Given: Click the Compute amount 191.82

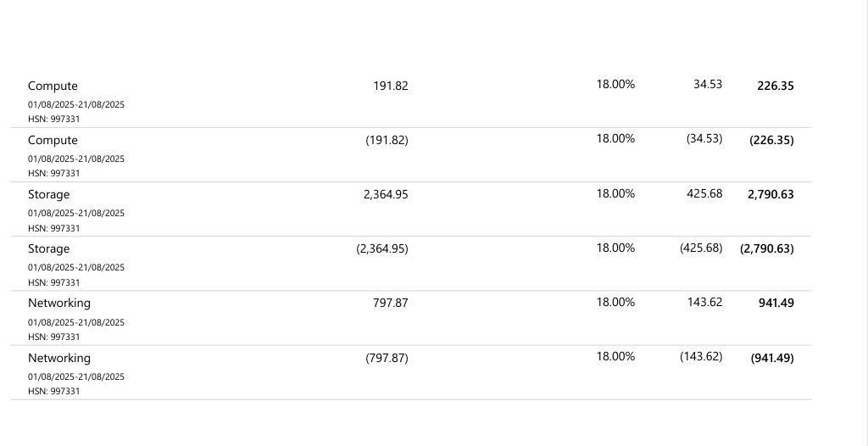Looking at the screenshot, I should click(x=391, y=86).
